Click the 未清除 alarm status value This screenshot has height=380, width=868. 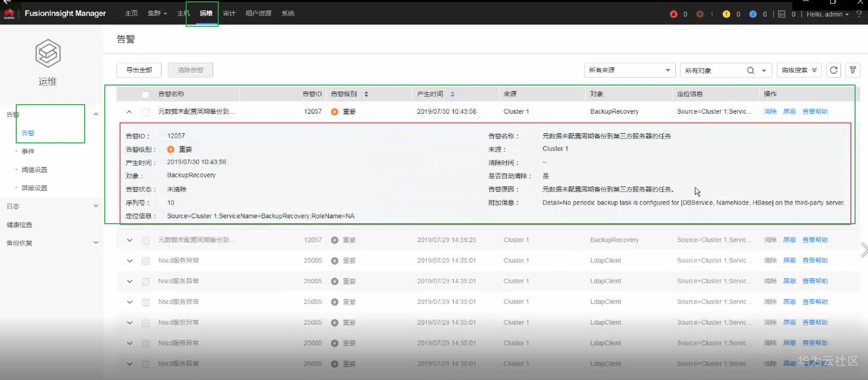click(177, 189)
